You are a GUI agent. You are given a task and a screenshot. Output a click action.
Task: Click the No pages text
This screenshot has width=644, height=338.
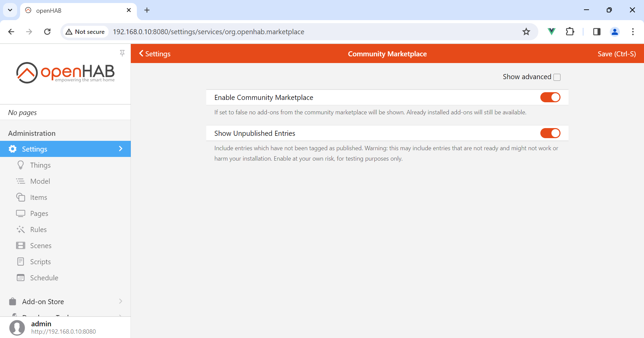pos(22,113)
